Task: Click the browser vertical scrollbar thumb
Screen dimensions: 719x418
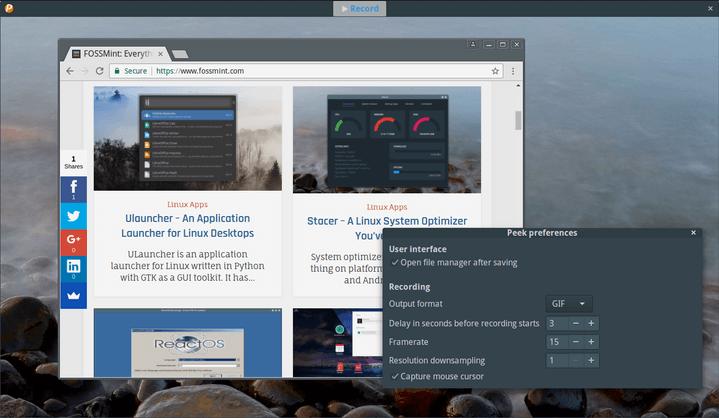Action: click(x=517, y=120)
